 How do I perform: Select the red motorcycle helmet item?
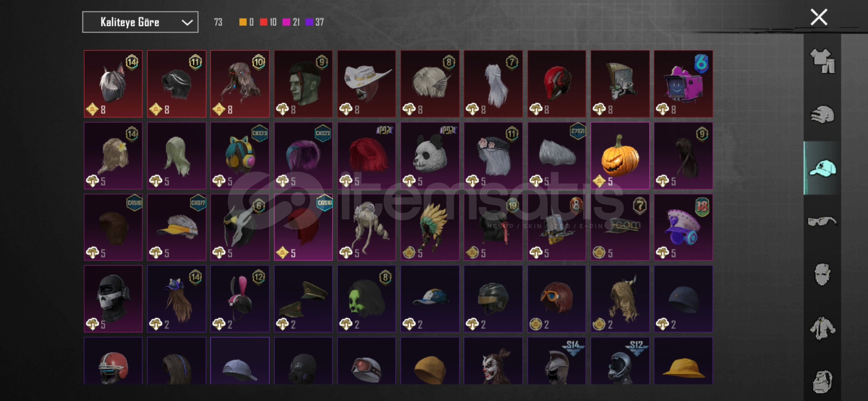click(556, 84)
